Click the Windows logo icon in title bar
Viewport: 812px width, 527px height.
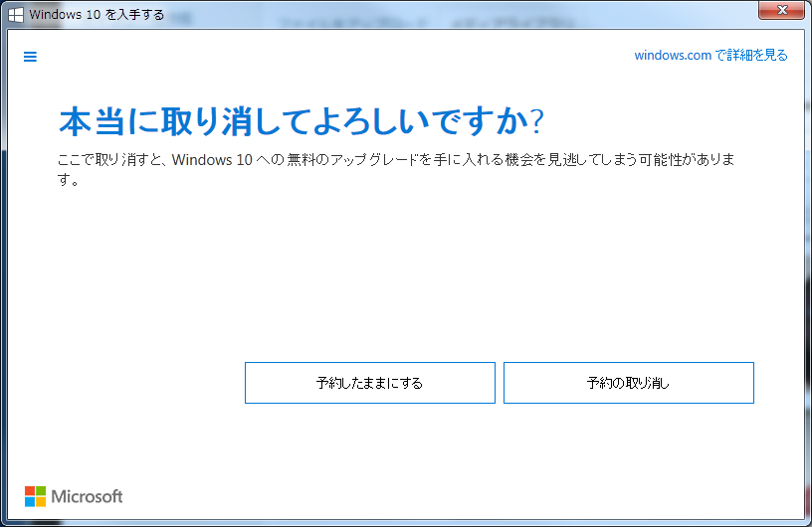pyautogui.click(x=16, y=15)
